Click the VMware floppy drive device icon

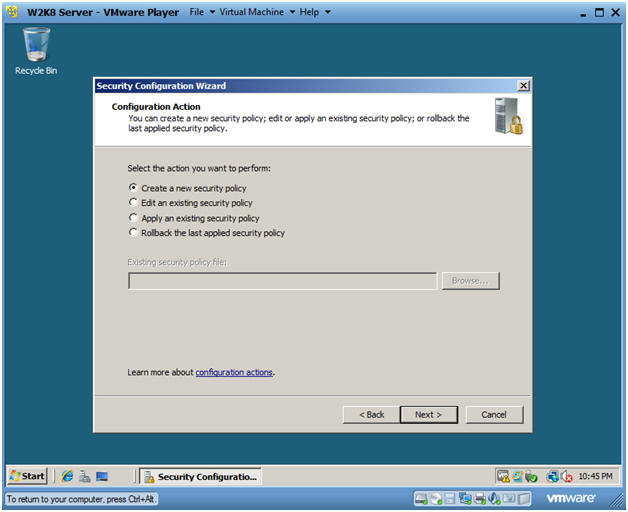[x=450, y=499]
